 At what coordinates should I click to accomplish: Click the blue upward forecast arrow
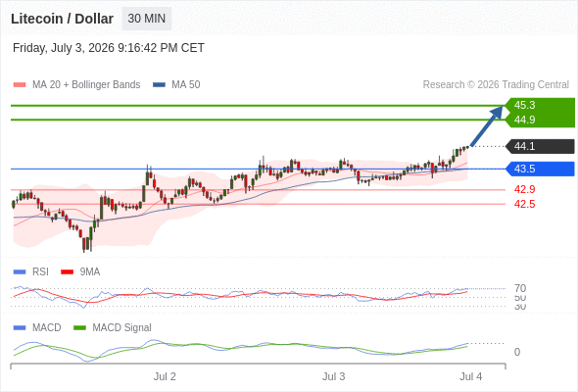click(487, 126)
